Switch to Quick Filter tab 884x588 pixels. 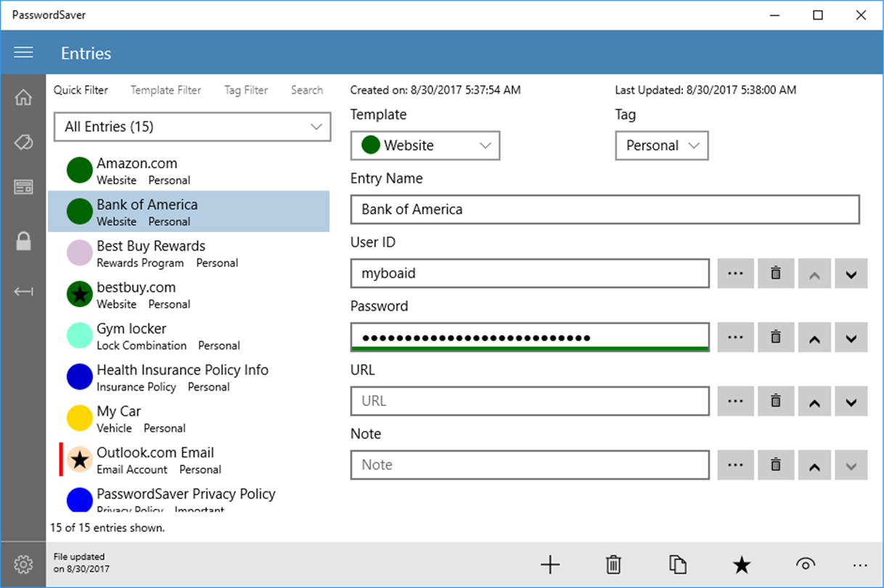point(81,90)
